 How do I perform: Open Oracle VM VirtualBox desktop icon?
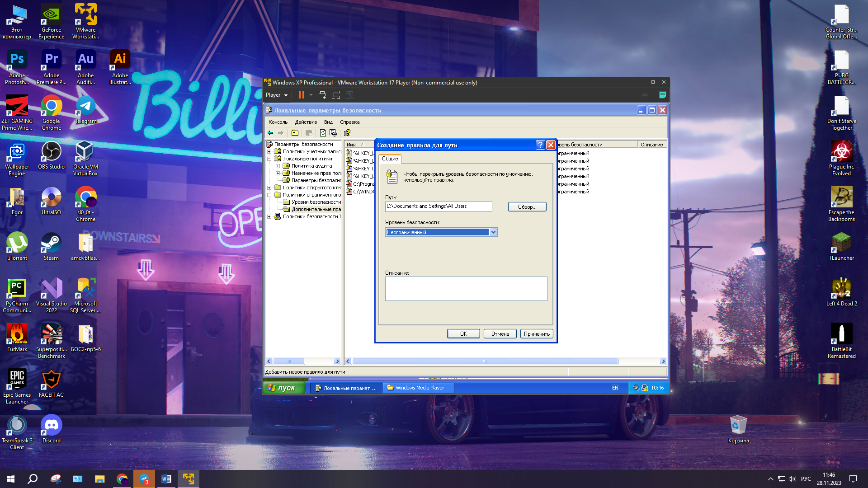[85, 159]
